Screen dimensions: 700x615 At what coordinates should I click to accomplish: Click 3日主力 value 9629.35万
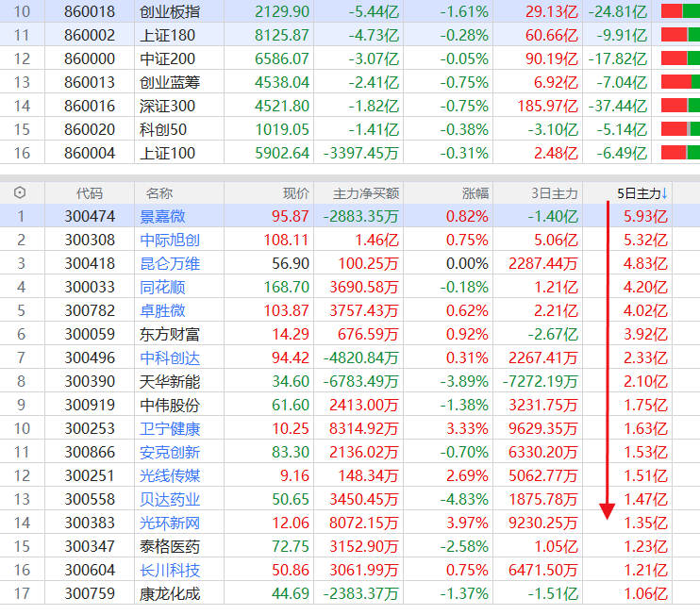tap(543, 429)
